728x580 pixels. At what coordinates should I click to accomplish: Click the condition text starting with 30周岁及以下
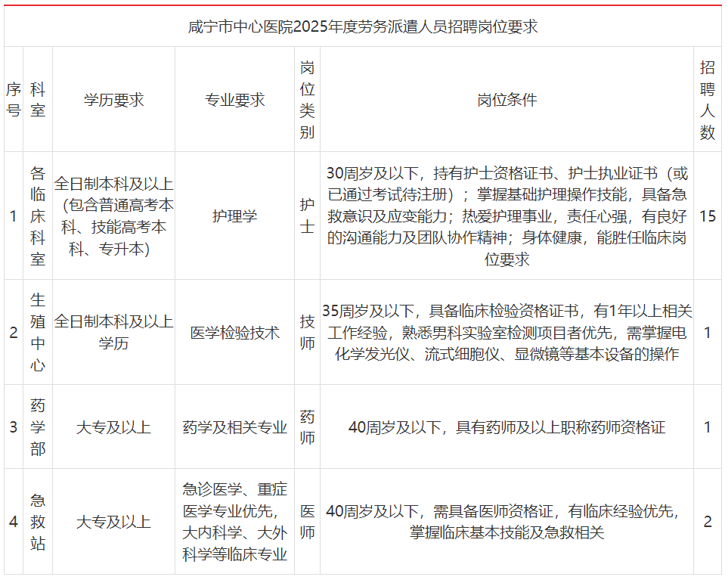tap(507, 216)
